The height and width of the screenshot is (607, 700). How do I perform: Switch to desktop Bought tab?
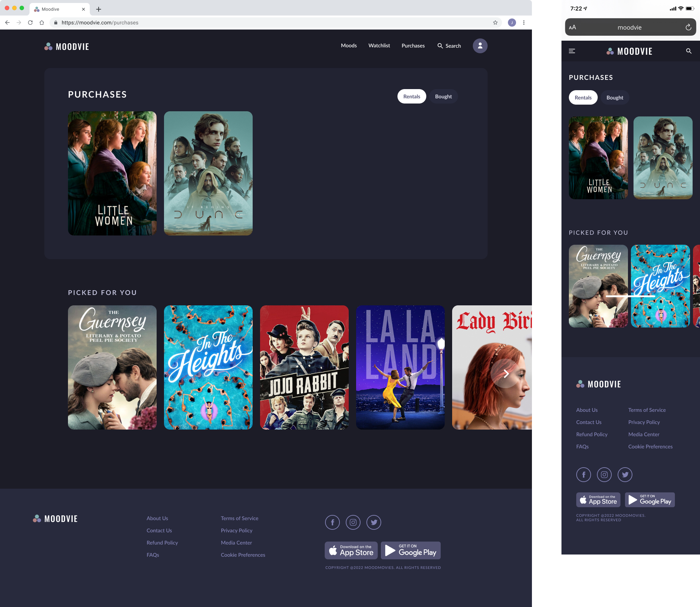tap(443, 96)
